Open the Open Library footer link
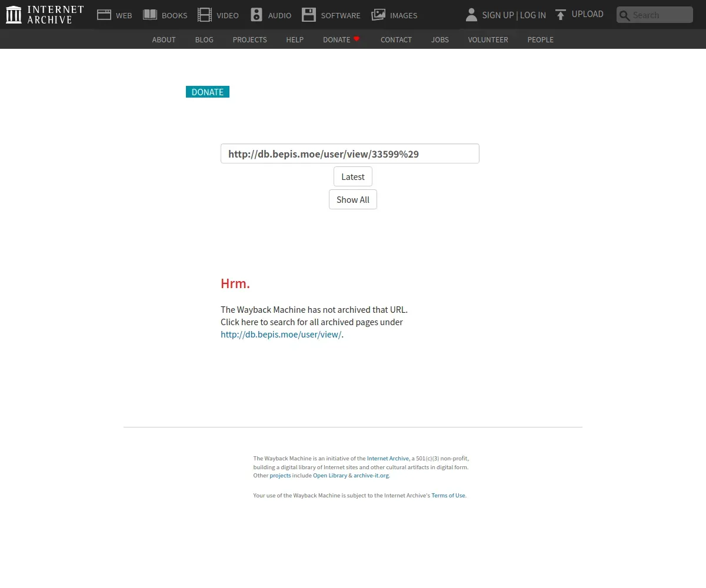 (x=330, y=475)
